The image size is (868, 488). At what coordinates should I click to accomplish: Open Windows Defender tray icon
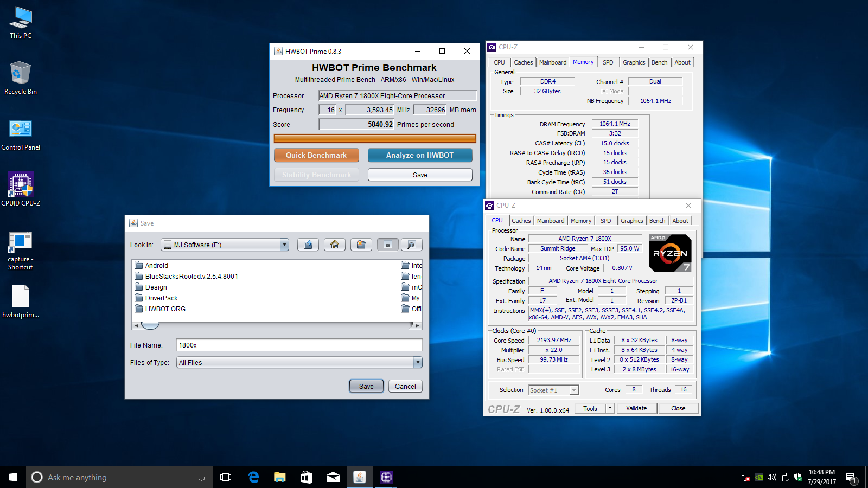(x=798, y=477)
